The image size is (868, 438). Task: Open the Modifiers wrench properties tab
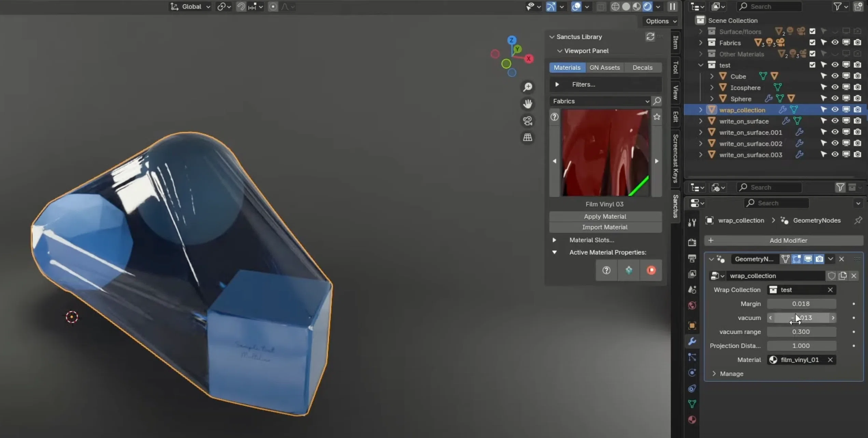pos(692,341)
